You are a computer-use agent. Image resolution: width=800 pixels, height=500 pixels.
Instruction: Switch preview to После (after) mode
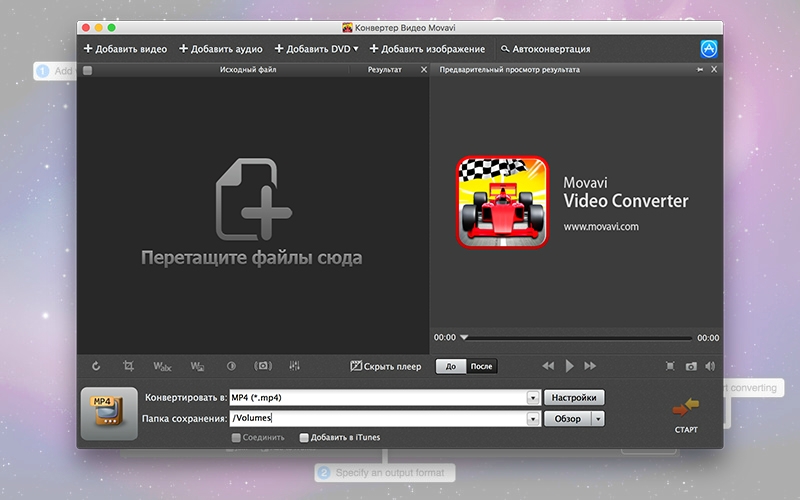[482, 366]
